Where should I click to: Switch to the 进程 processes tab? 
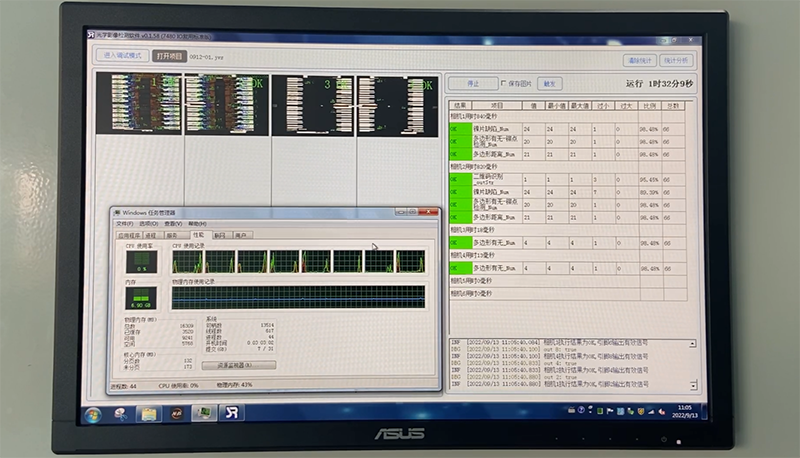point(151,235)
